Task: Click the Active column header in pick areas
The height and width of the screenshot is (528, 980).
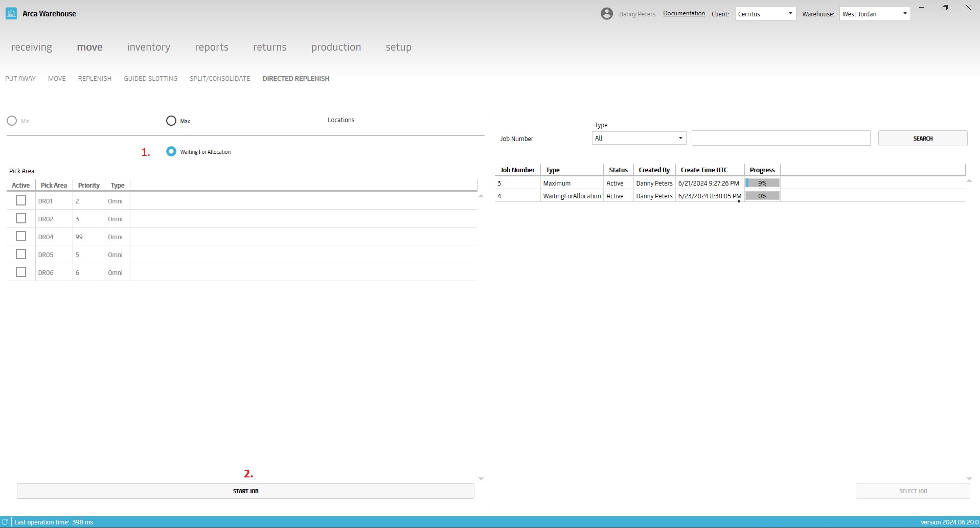Action: click(21, 186)
